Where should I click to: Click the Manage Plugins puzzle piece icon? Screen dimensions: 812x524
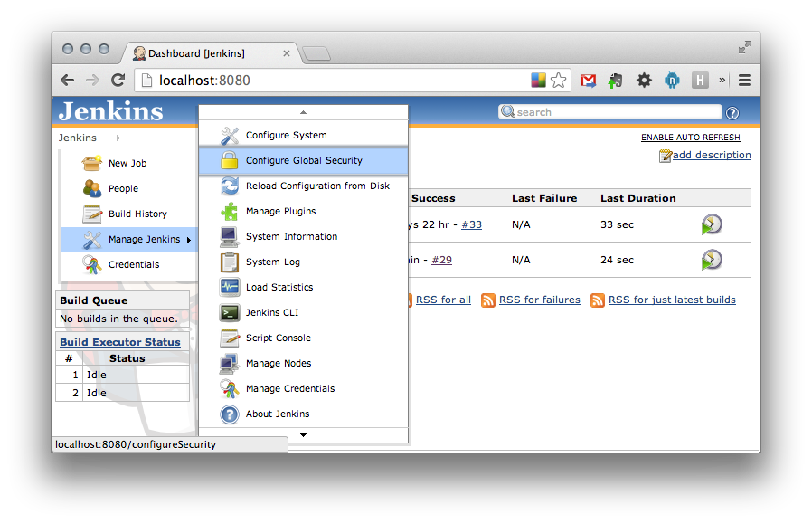tap(230, 211)
